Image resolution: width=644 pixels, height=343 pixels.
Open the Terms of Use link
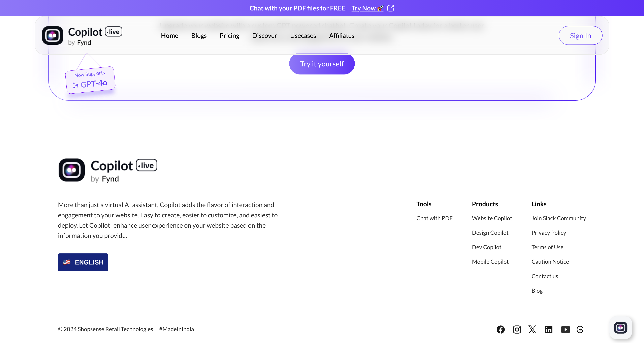tap(547, 247)
